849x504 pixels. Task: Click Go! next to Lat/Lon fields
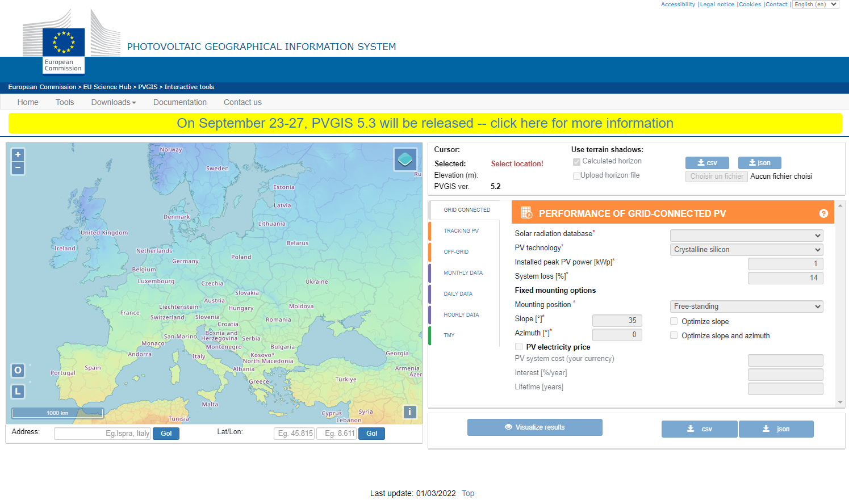click(x=372, y=434)
